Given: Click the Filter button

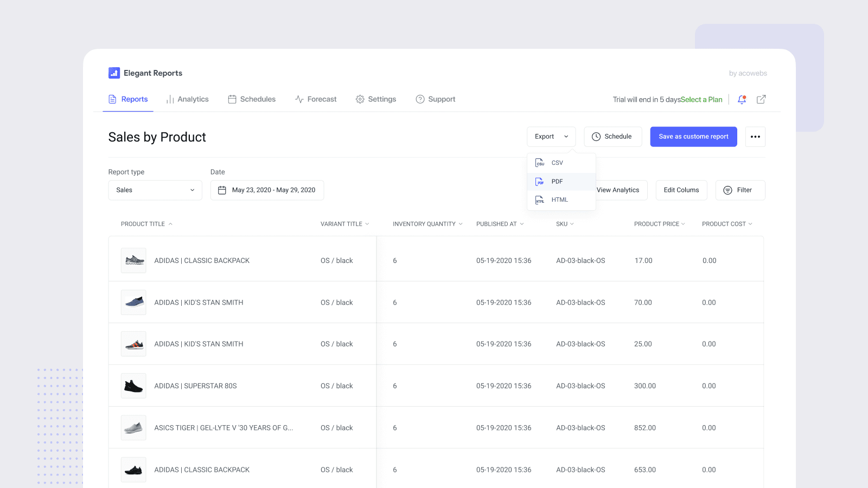Looking at the screenshot, I should [x=740, y=190].
